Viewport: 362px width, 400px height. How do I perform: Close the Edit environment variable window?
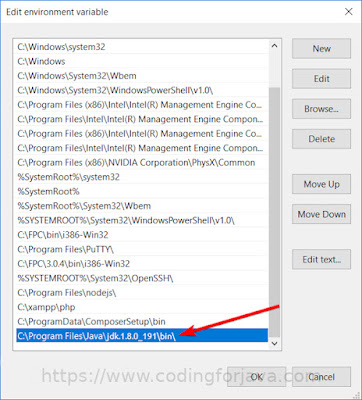pos(348,12)
